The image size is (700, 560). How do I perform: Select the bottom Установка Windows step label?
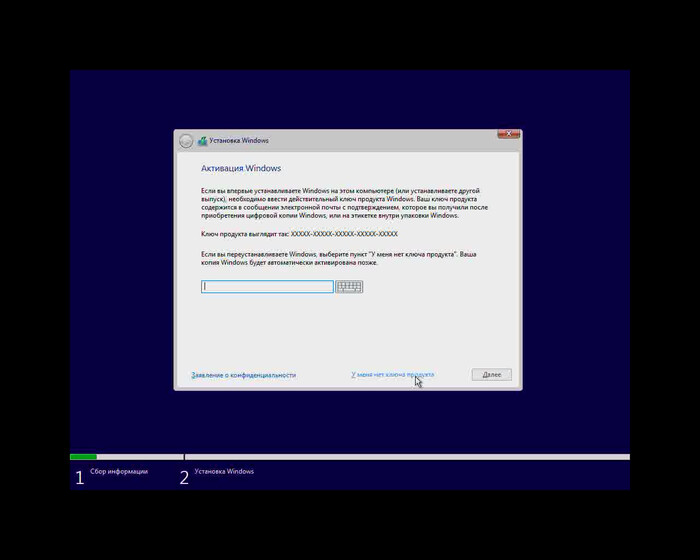coord(224,472)
